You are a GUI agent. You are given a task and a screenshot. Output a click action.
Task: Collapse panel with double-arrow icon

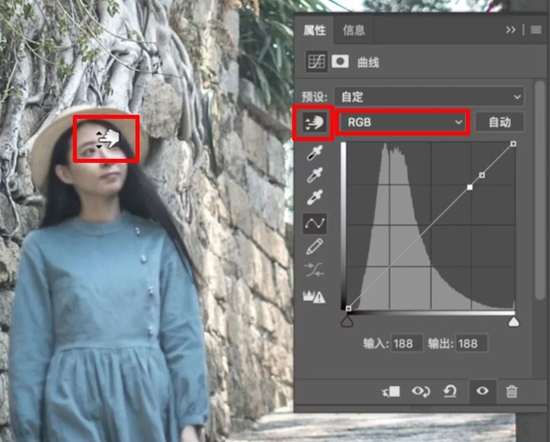tap(511, 30)
